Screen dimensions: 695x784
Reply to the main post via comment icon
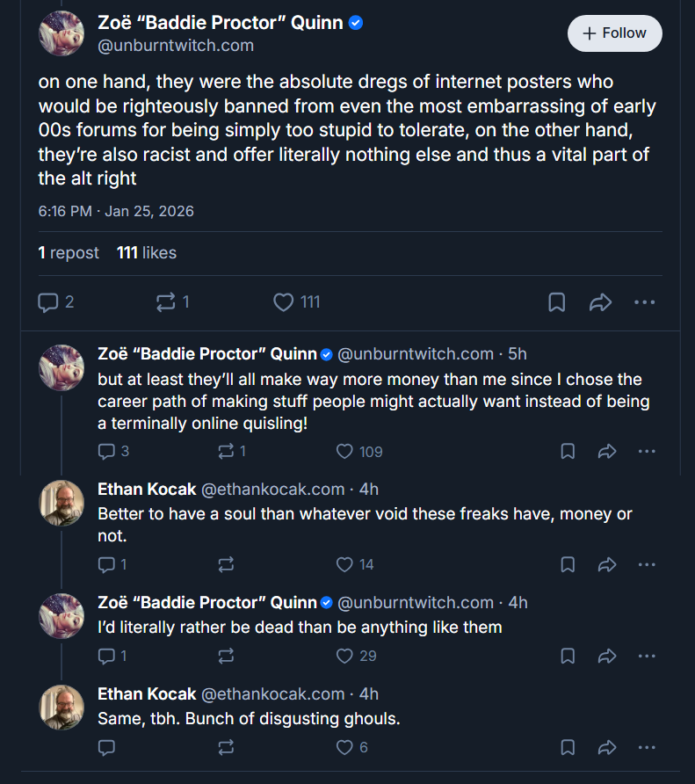point(56,302)
